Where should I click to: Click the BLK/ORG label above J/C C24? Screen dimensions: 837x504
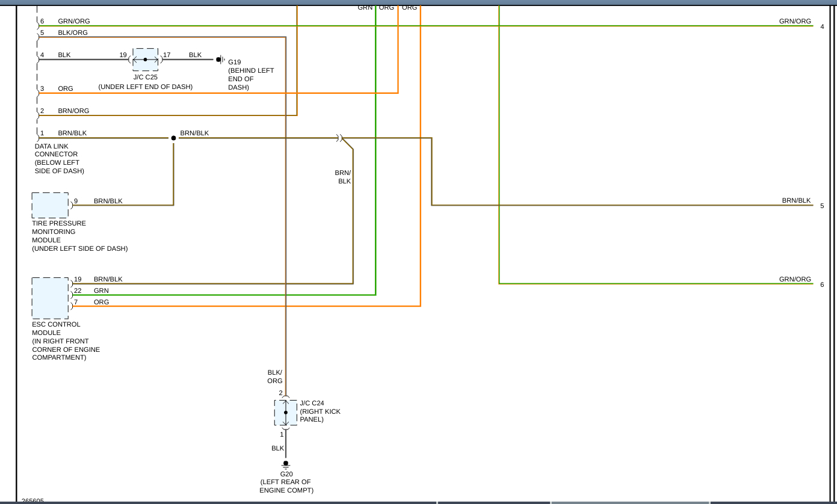pyautogui.click(x=275, y=376)
